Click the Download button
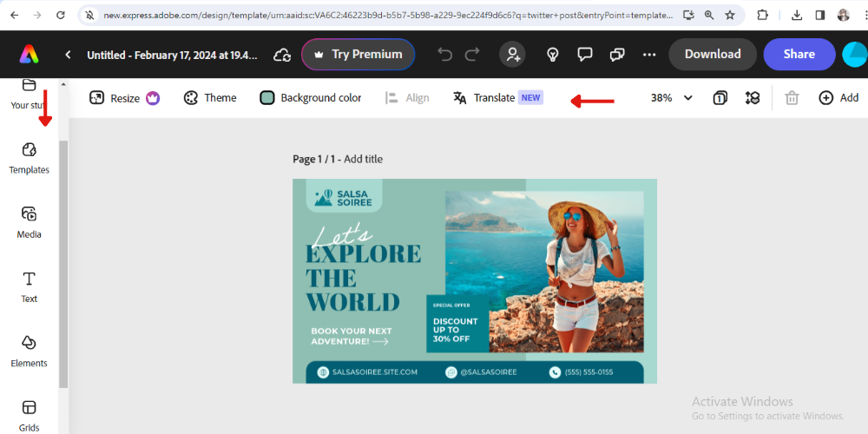868x434 pixels. pyautogui.click(x=713, y=54)
